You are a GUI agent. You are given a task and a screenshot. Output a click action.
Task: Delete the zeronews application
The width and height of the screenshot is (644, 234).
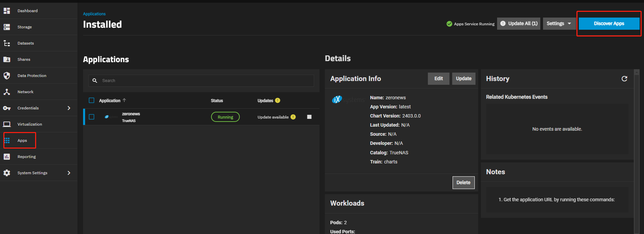[464, 183]
